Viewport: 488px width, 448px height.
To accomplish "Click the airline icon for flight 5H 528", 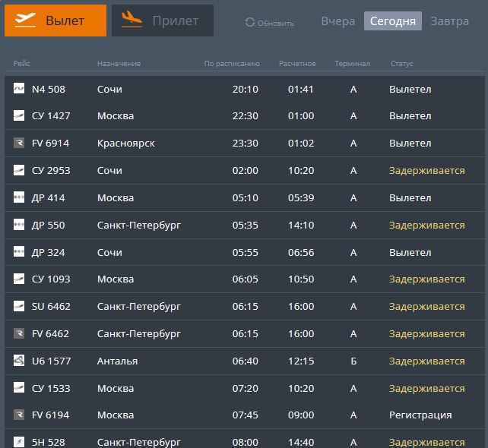I will click(x=19, y=442).
